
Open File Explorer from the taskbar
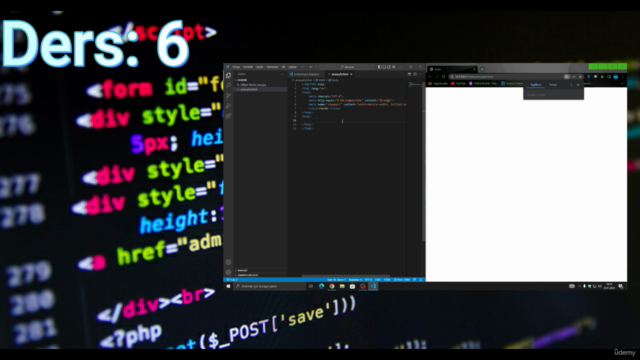[x=342, y=286]
